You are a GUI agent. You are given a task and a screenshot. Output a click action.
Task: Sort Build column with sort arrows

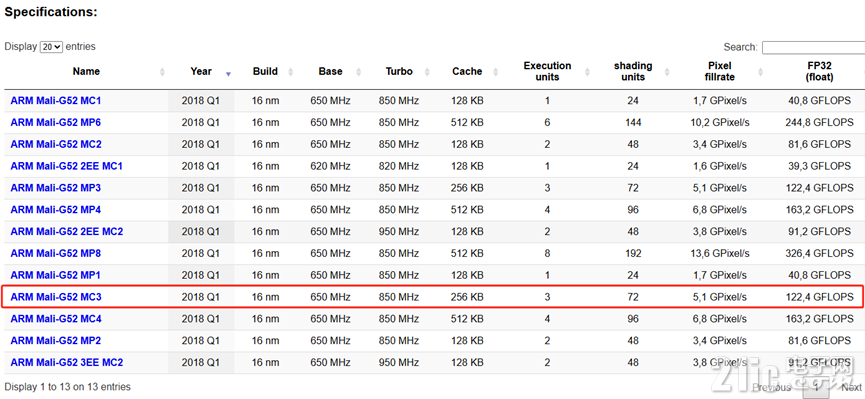point(291,72)
